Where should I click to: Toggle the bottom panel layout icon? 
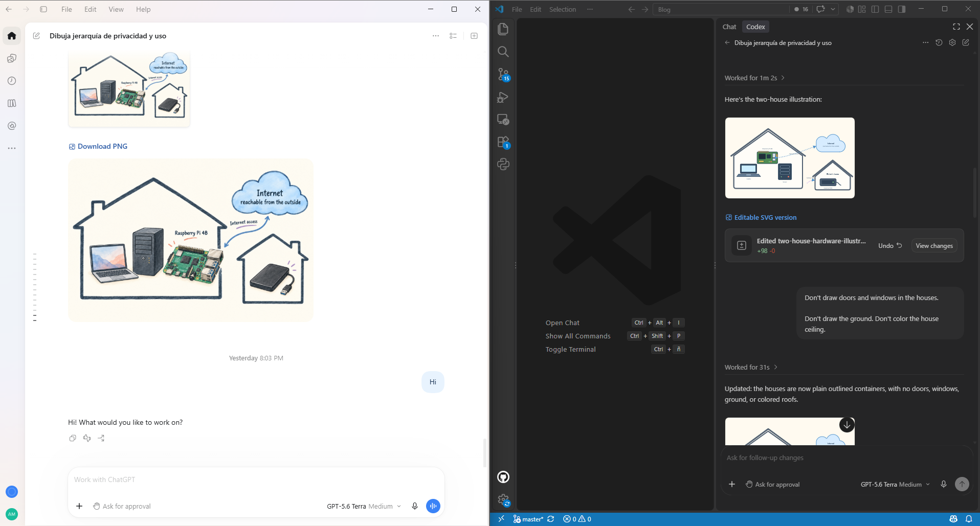click(888, 9)
